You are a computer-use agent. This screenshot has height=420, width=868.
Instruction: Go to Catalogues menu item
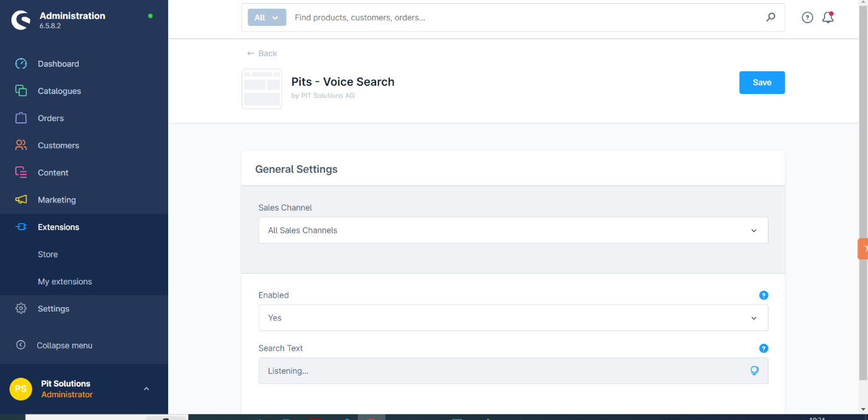pyautogui.click(x=59, y=91)
